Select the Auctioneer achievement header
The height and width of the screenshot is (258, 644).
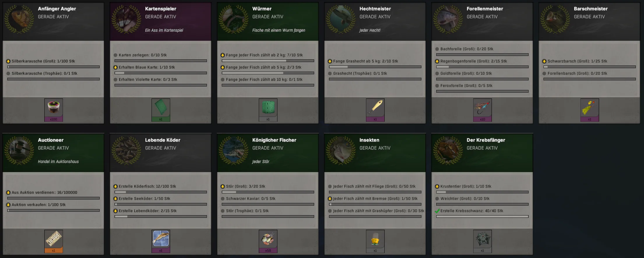pos(53,153)
